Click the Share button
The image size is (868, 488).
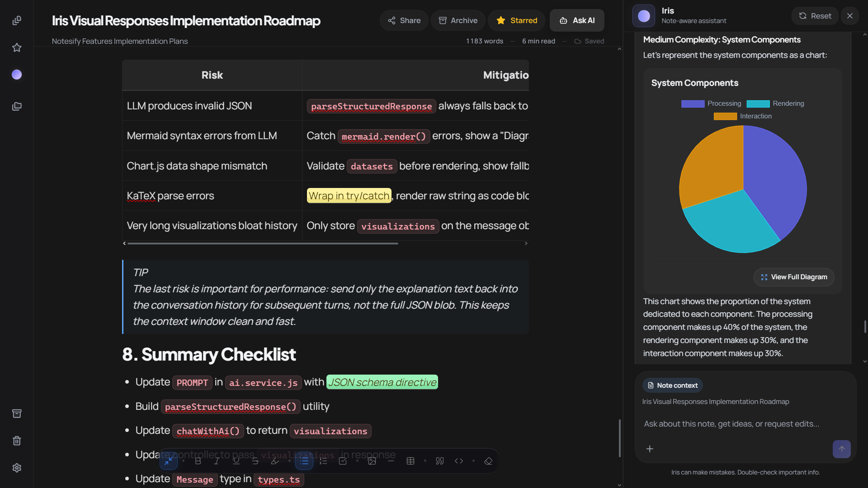coord(404,20)
